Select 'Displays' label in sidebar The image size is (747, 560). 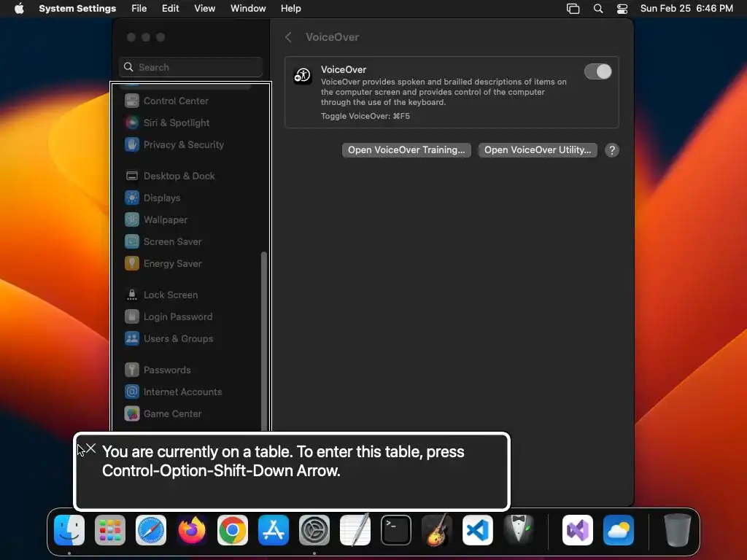click(162, 198)
